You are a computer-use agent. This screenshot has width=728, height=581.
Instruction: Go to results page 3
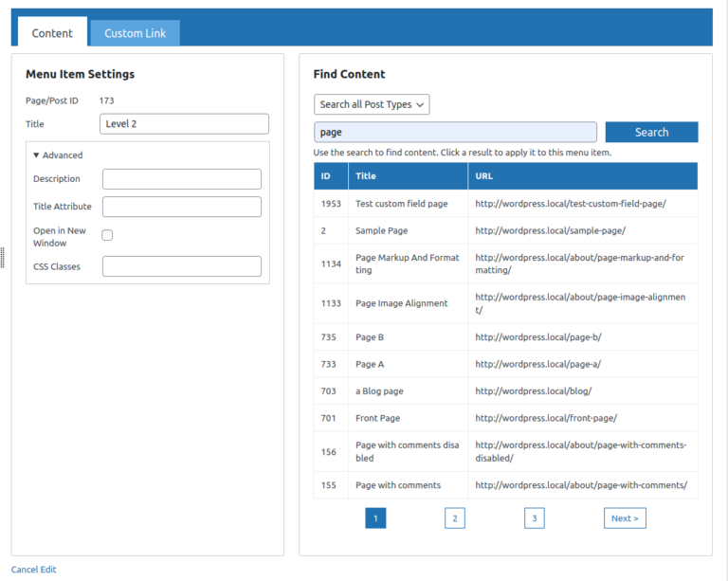(535, 518)
